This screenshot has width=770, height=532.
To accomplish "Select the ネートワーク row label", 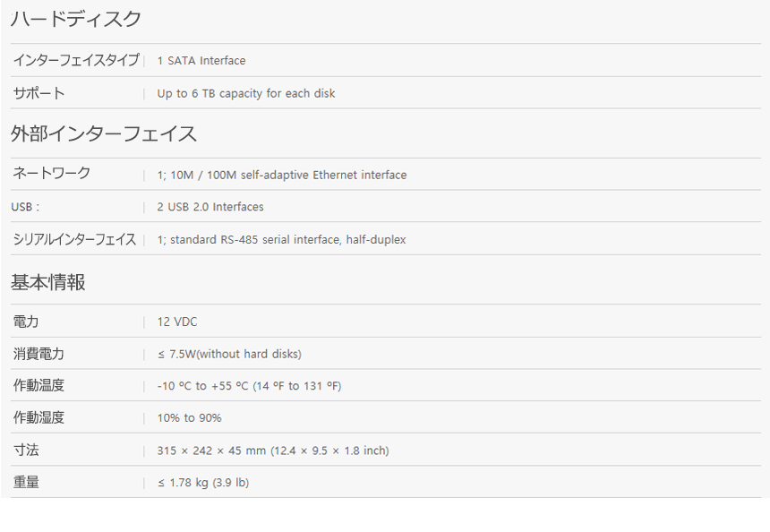I will click(52, 174).
